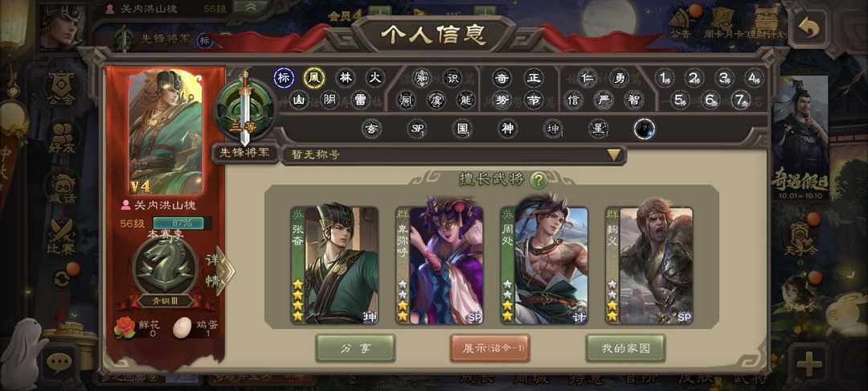Open the 暂无称号 title dropdown
This screenshot has width=868, height=391.
coord(453,154)
